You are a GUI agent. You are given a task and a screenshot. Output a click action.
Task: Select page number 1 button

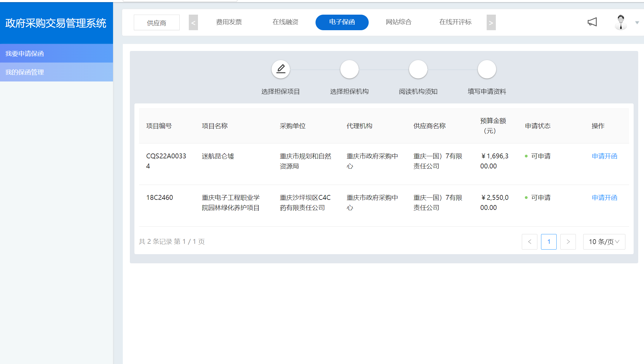pyautogui.click(x=549, y=242)
